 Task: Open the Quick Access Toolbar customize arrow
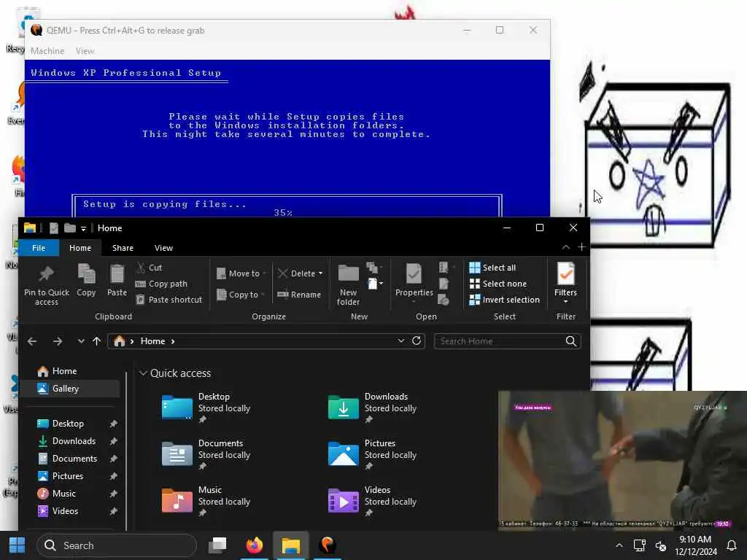point(83,228)
